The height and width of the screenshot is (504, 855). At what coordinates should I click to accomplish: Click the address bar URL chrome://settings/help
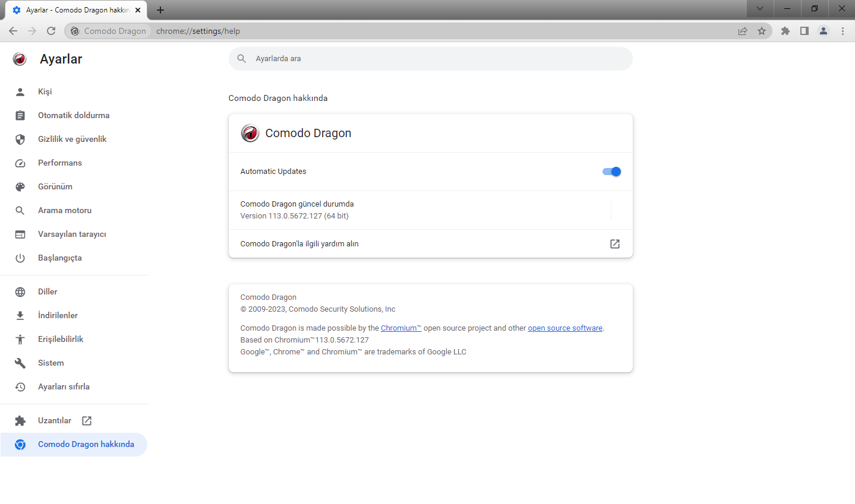(x=198, y=31)
